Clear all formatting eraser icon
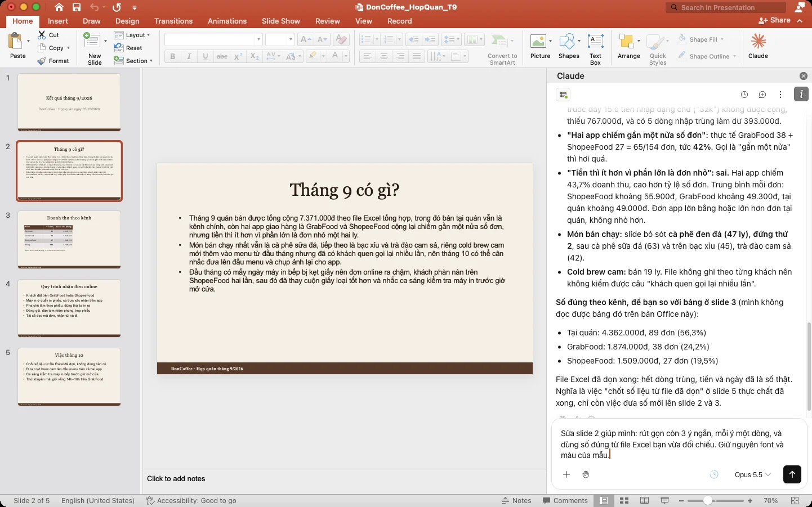This screenshot has height=507, width=812. tap(341, 39)
